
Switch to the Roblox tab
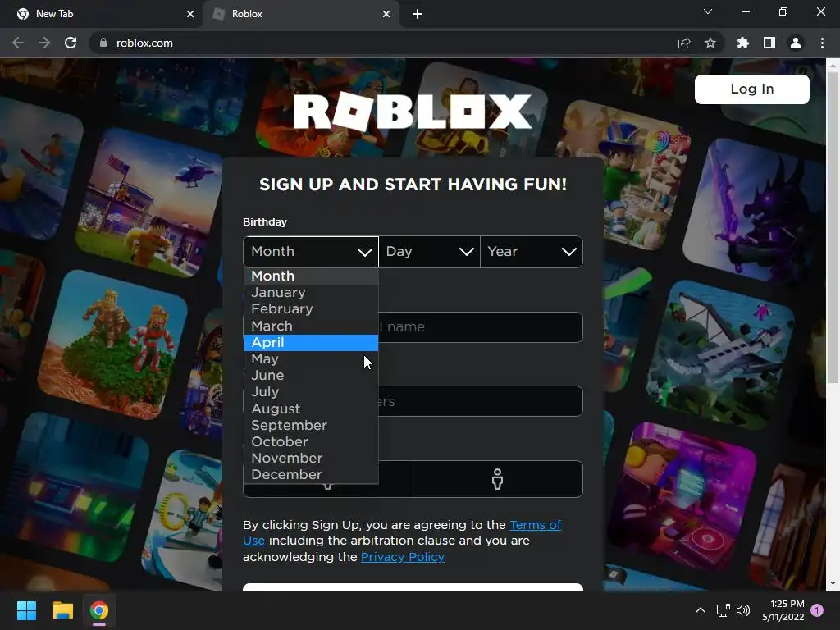[x=300, y=14]
